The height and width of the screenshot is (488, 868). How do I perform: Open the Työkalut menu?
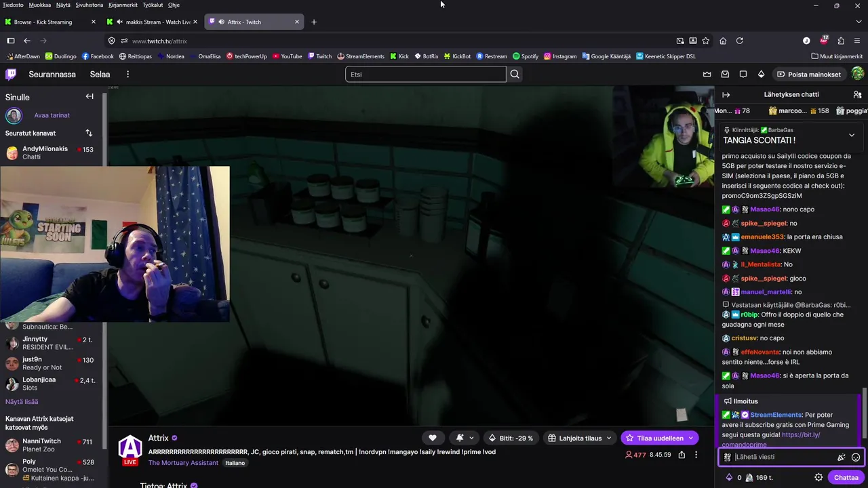153,5
